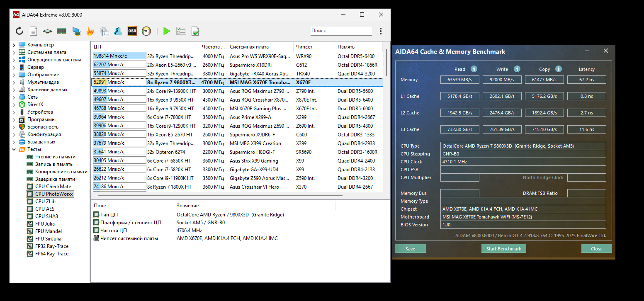Select Безопасность in the sidebar tree
644x301 pixels.
(43, 127)
